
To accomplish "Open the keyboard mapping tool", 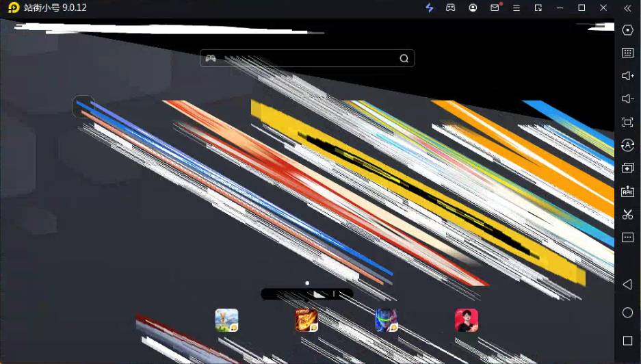I will tap(627, 53).
